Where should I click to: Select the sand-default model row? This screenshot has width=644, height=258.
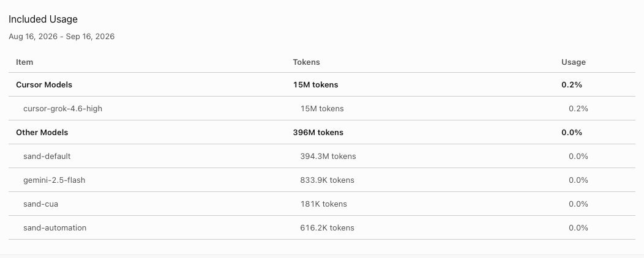322,156
